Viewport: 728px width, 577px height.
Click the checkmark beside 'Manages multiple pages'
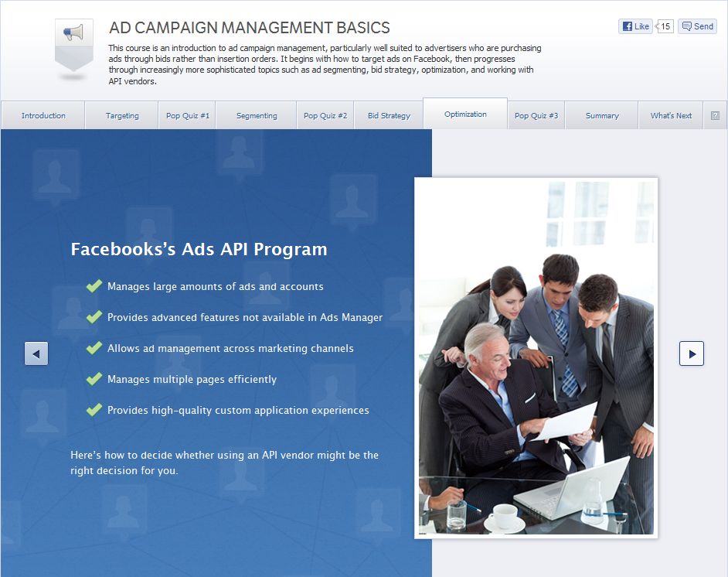point(94,379)
